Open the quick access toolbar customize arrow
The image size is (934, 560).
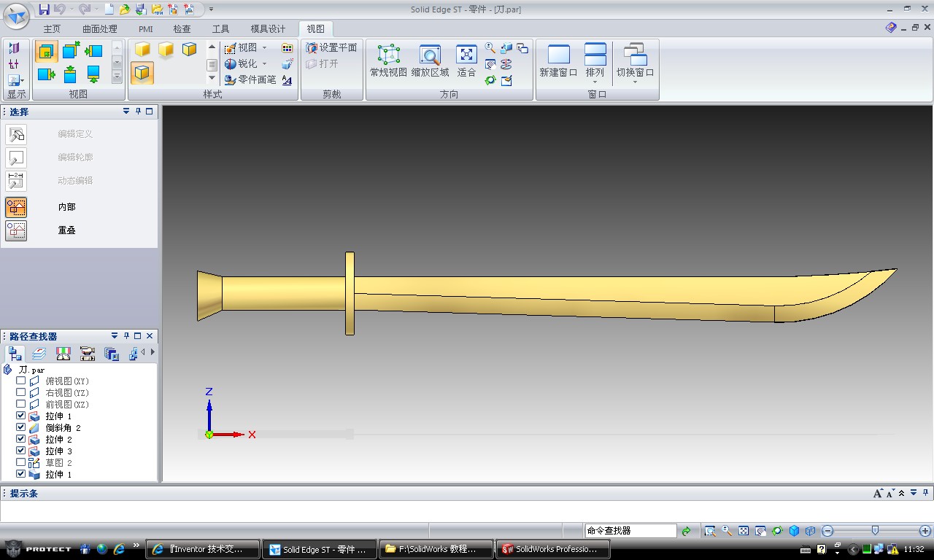click(x=211, y=9)
